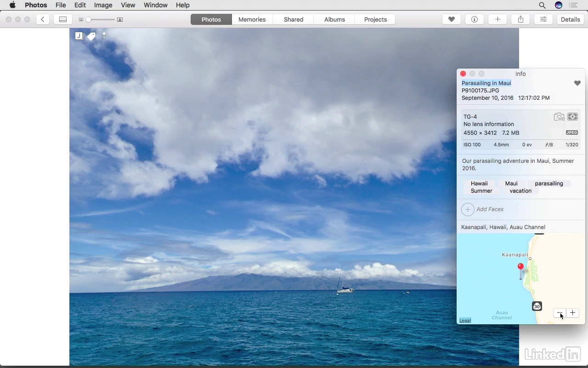
Task: Switch to the Albums tab
Action: 334,19
